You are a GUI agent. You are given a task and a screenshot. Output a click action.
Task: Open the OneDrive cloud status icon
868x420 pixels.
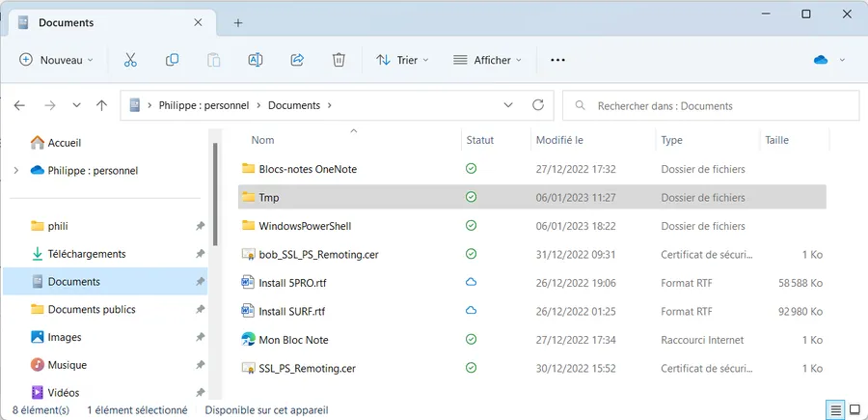tap(821, 60)
